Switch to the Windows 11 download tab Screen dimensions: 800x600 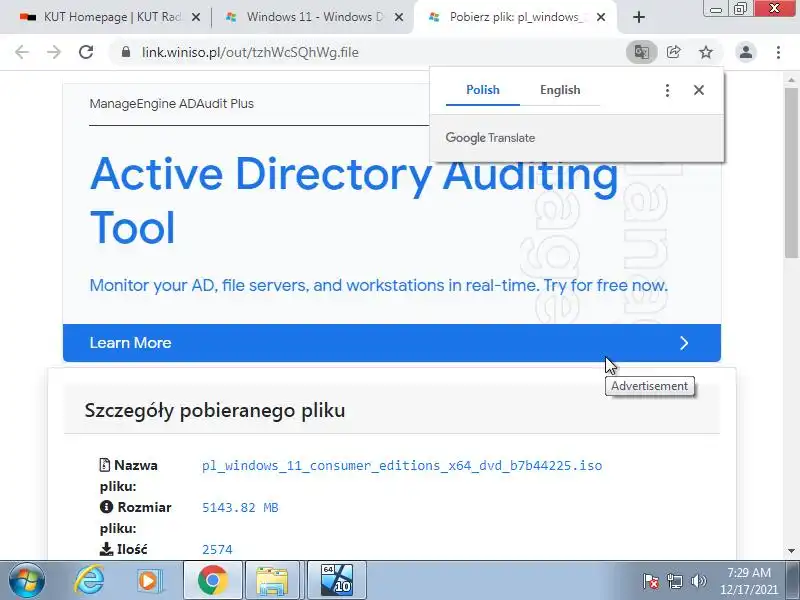tap(314, 17)
